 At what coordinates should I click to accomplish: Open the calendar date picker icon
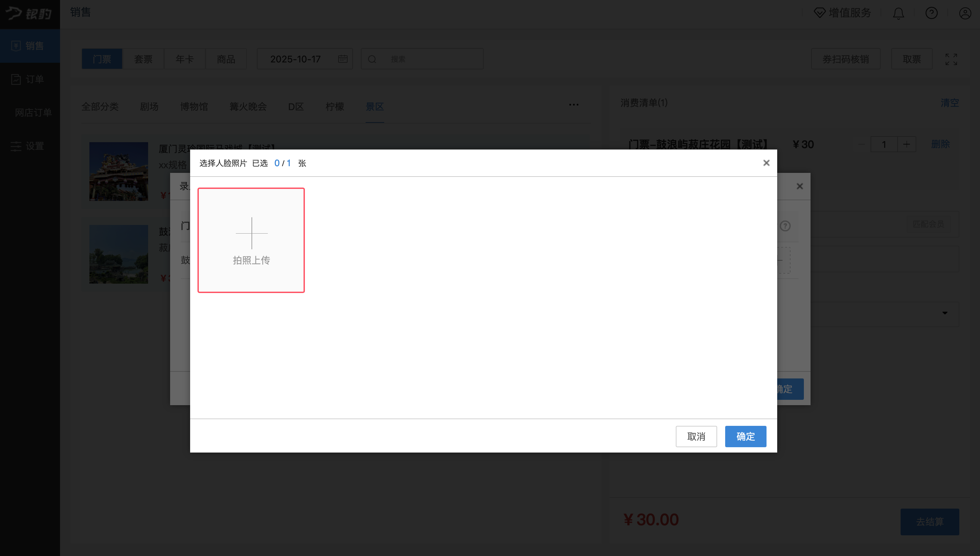(343, 59)
